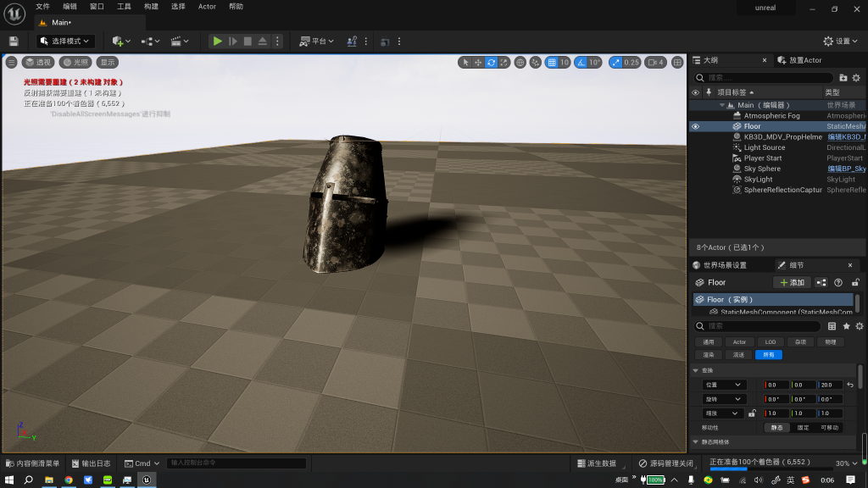Open the 窗口 menu
Image resolution: width=868 pixels, height=488 pixels.
(97, 7)
